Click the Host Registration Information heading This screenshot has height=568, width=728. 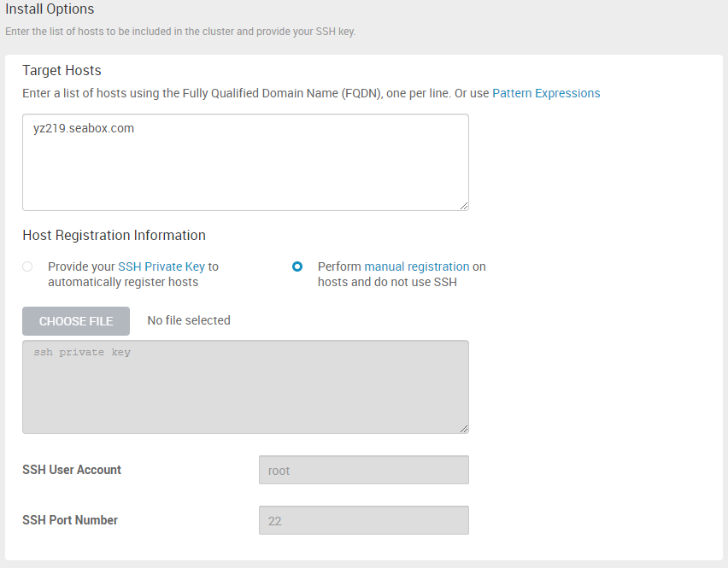[114, 235]
